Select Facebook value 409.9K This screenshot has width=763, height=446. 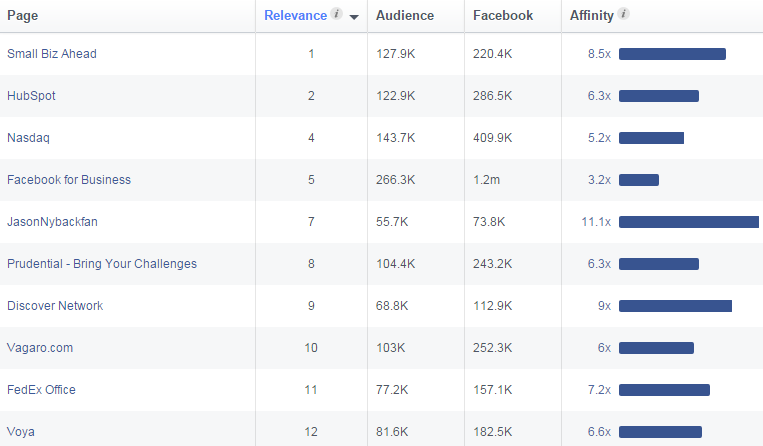pyautogui.click(x=492, y=138)
